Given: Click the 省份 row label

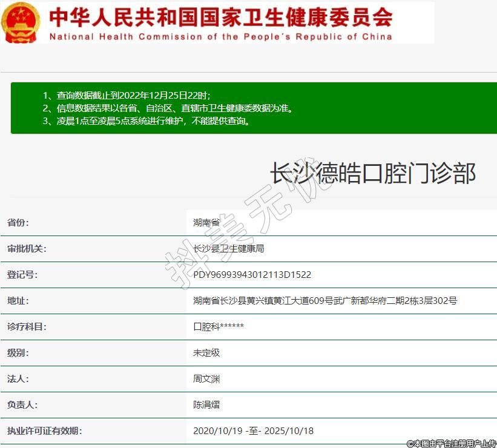Looking at the screenshot, I should tap(18, 223).
